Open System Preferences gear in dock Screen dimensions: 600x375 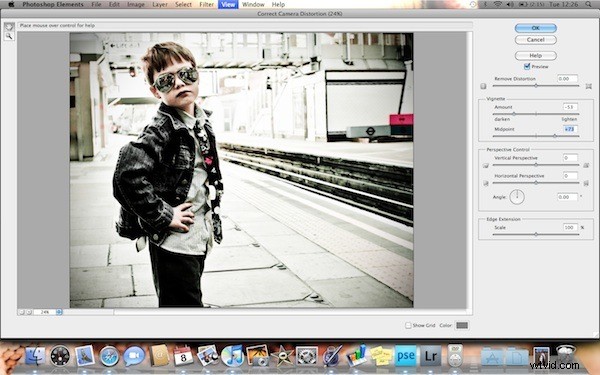click(x=307, y=356)
